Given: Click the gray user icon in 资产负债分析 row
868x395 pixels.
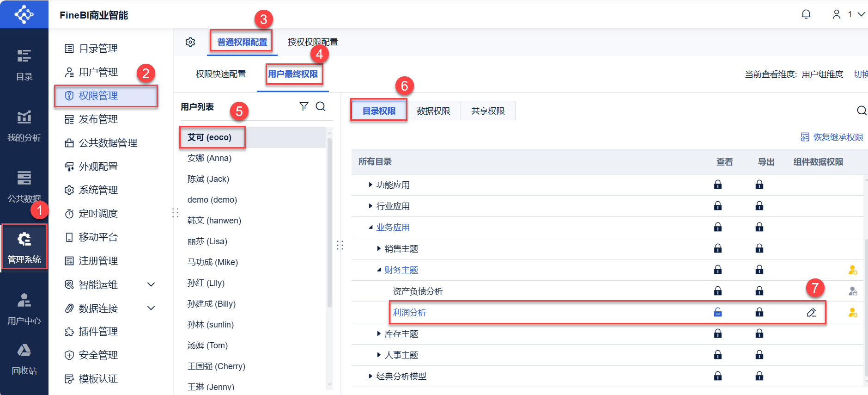Looking at the screenshot, I should (853, 291).
